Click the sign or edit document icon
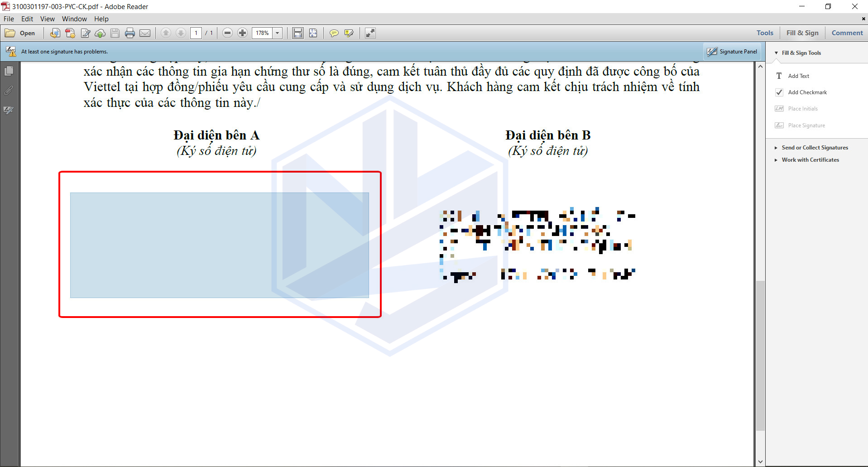The image size is (868, 467). (85, 33)
